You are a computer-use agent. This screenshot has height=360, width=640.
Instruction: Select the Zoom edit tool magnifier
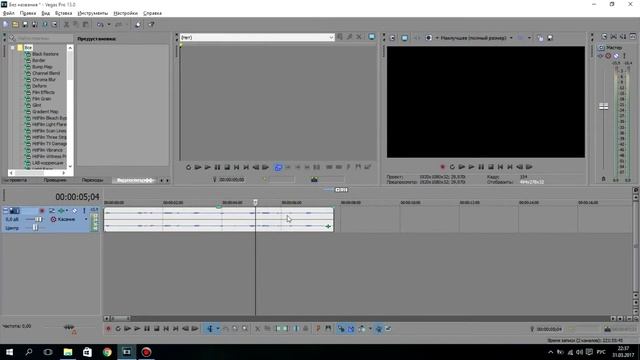(x=244, y=329)
